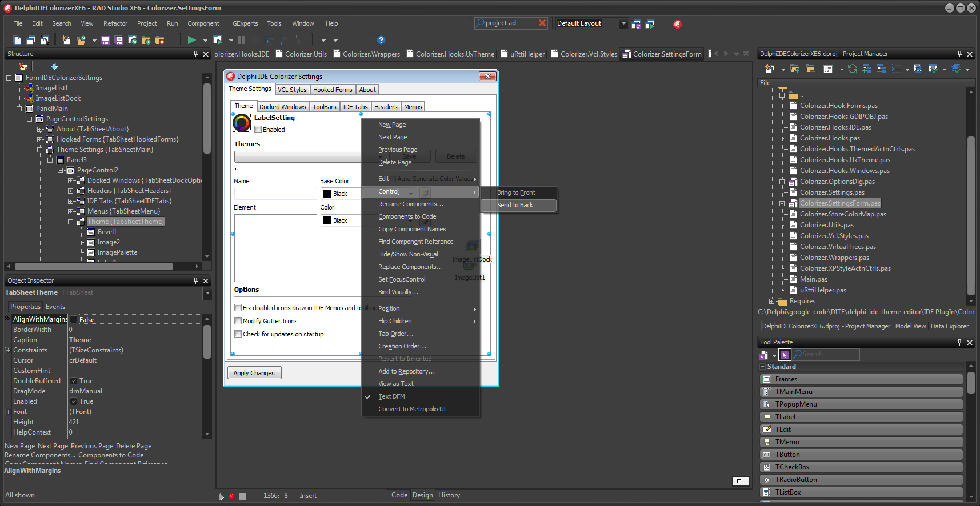Image resolution: width=980 pixels, height=506 pixels.
Task: Click Project Manager Expand nodes icon
Action: click(x=867, y=69)
